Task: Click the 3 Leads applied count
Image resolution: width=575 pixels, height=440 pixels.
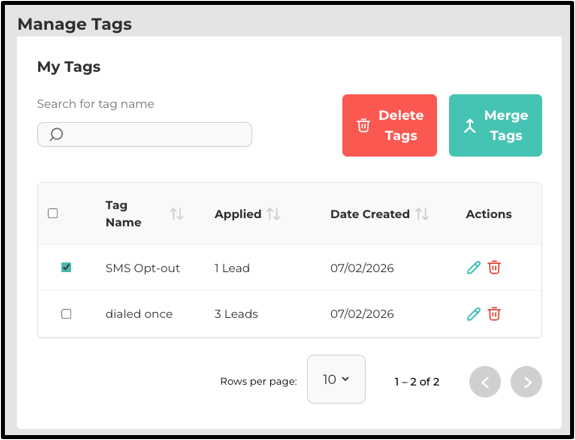Action: (236, 314)
